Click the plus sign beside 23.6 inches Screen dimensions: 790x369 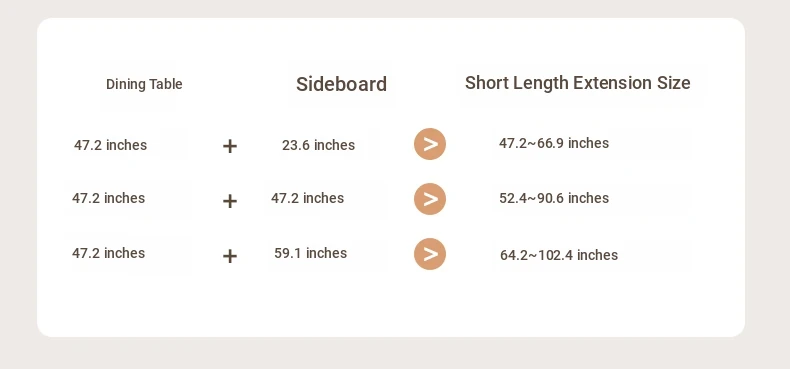click(230, 147)
